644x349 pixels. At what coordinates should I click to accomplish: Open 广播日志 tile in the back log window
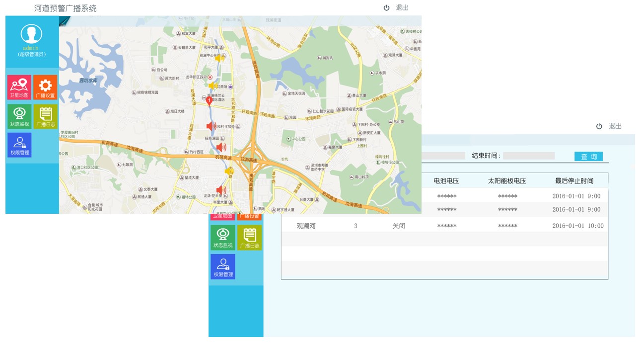(x=249, y=237)
